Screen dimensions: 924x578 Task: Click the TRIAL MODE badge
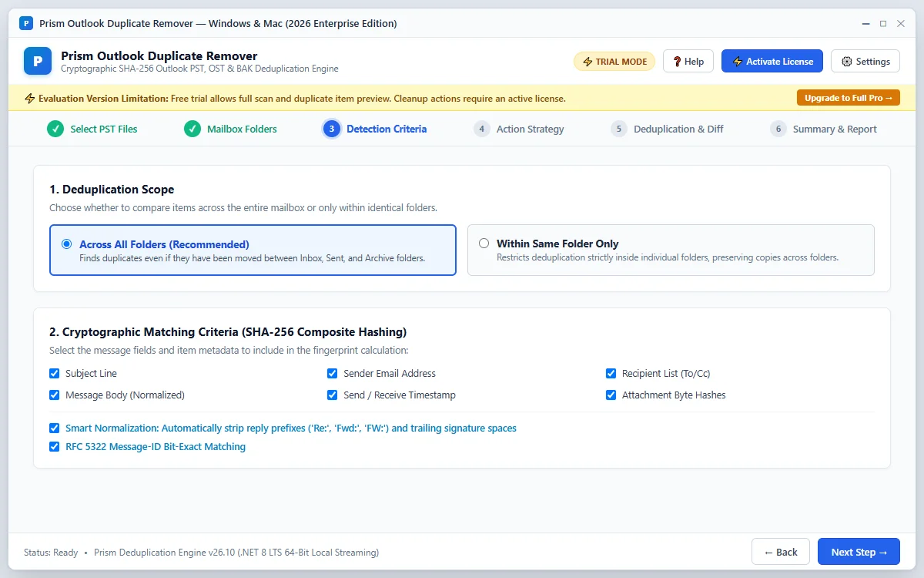[614, 62]
